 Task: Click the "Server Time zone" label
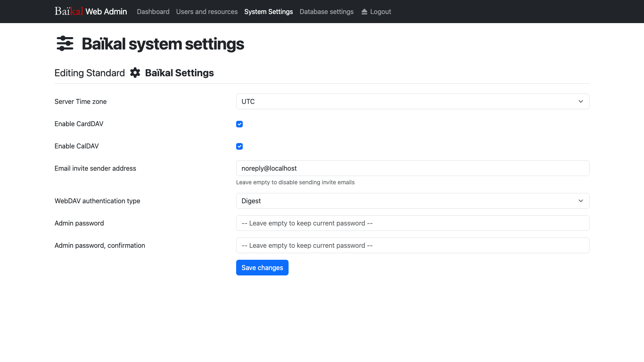coord(80,101)
